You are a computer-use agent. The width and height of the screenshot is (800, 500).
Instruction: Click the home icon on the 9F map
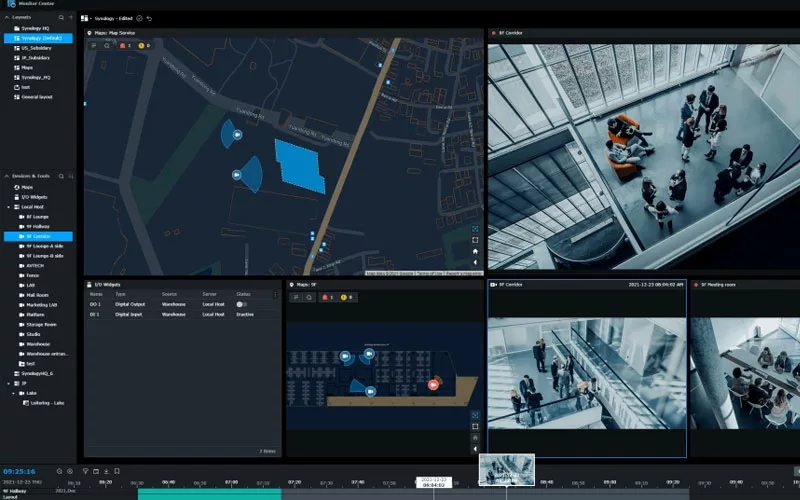(x=476, y=437)
